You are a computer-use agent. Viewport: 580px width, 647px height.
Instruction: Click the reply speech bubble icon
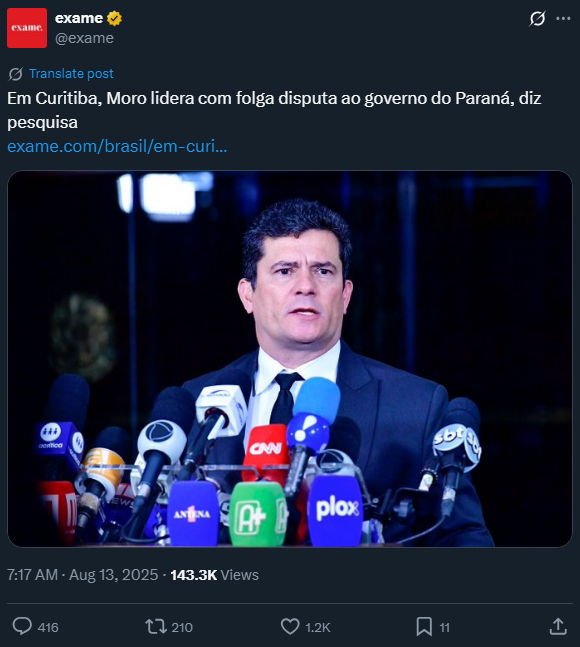(x=22, y=626)
